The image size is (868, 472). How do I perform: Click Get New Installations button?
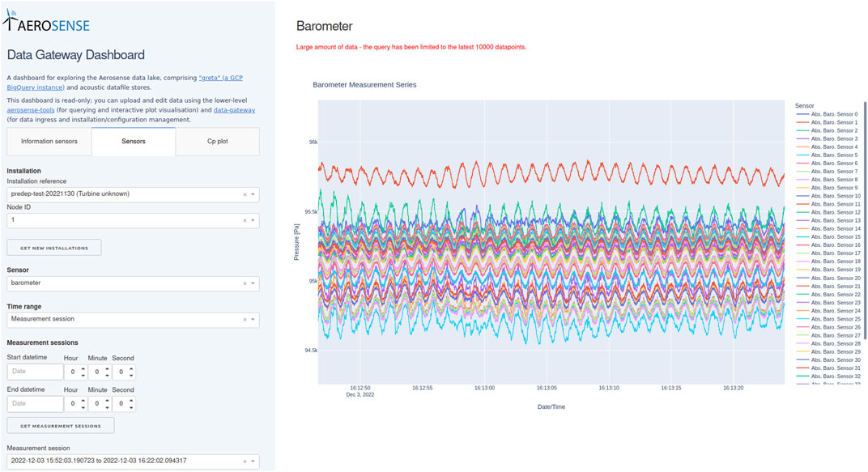[x=54, y=248]
